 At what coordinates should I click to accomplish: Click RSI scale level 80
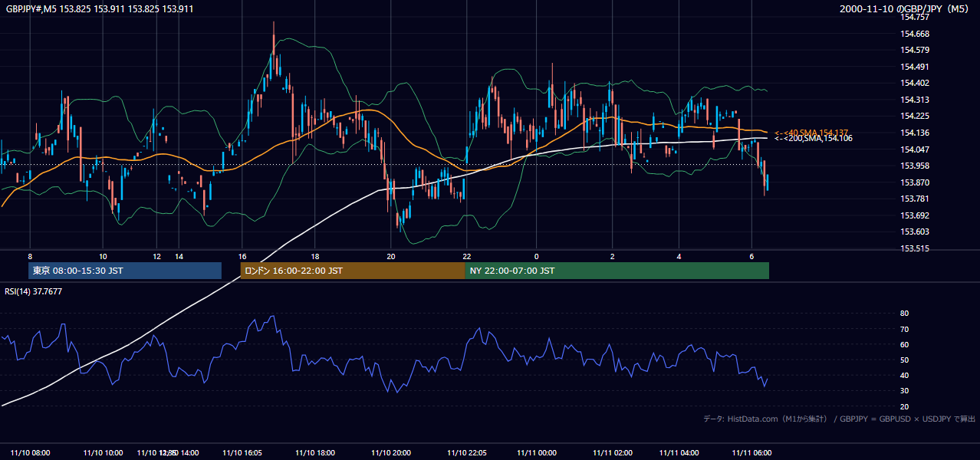[904, 314]
